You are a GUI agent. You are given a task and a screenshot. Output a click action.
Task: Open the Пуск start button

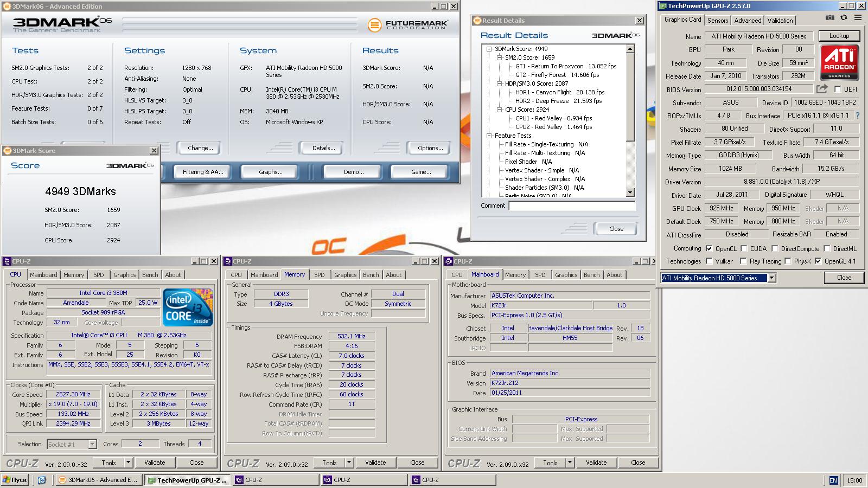click(15, 480)
